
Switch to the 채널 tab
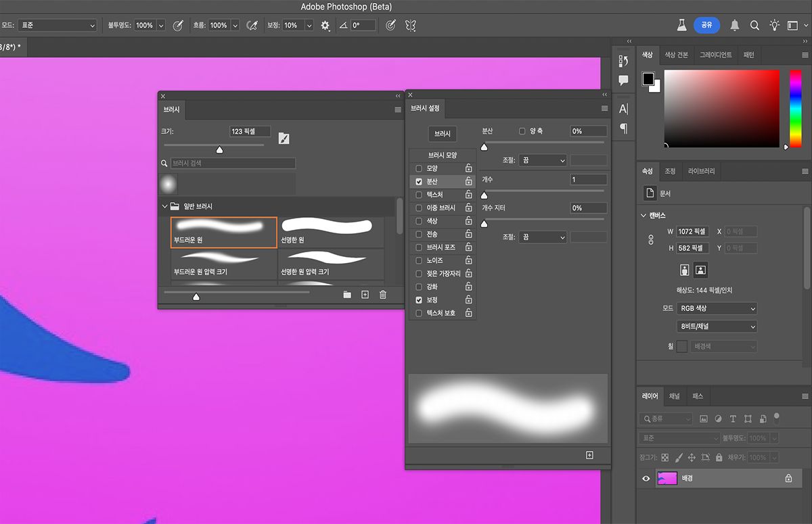coord(674,396)
